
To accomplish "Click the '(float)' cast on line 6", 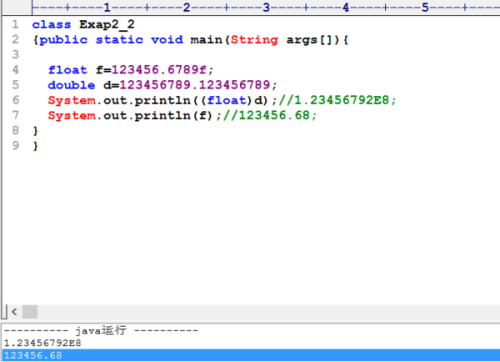I will point(227,100).
